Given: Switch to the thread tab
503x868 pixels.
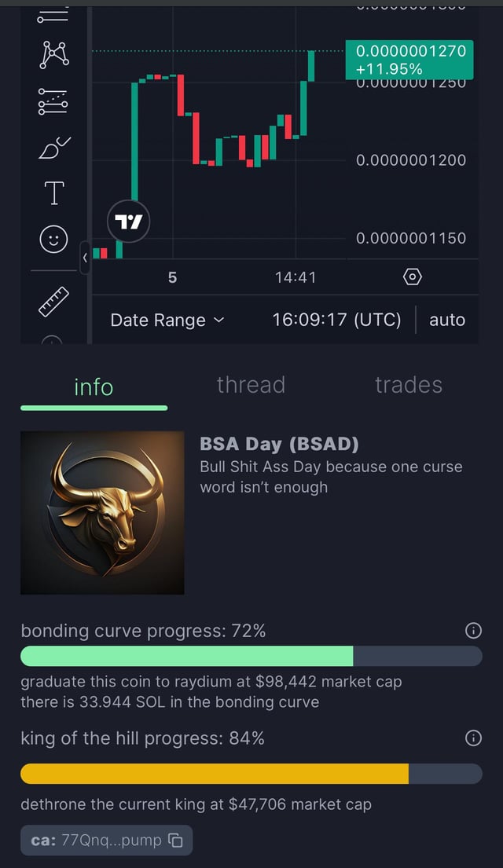Looking at the screenshot, I should click(x=251, y=385).
